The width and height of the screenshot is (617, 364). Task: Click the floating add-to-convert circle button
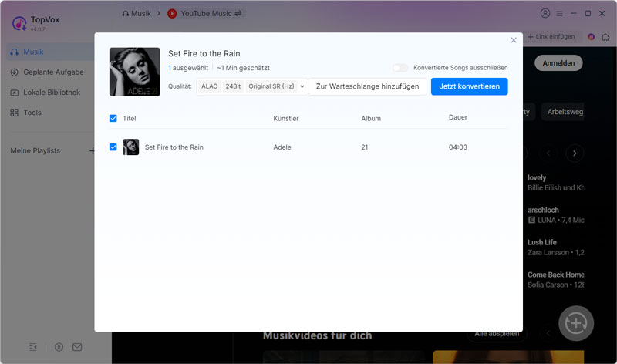[x=575, y=322]
